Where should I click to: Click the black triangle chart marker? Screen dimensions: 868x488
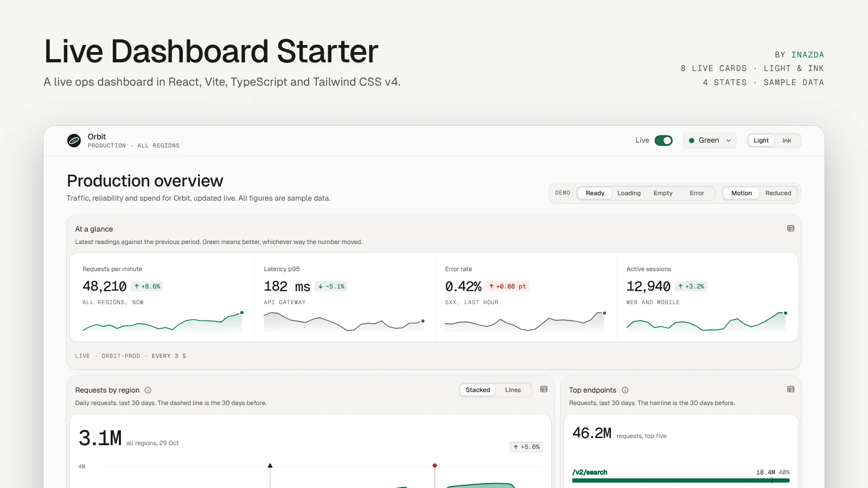[x=270, y=465]
